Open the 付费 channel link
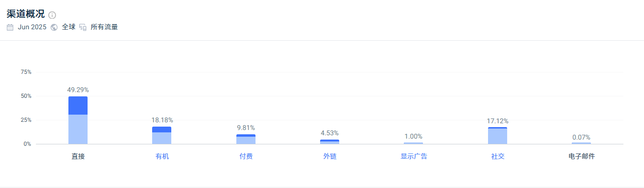 click(x=246, y=156)
